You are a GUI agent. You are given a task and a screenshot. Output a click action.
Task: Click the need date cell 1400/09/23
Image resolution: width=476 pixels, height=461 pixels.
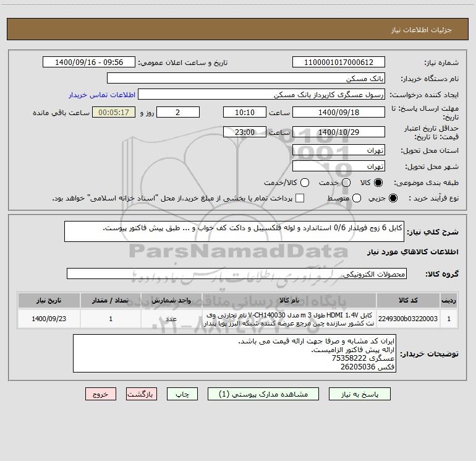tap(49, 319)
